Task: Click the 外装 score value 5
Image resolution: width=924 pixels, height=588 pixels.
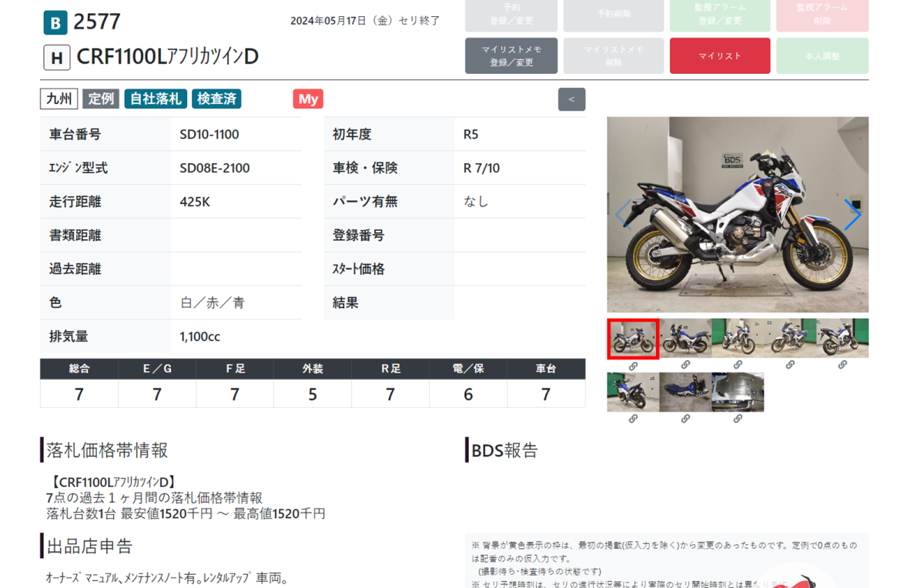Action: click(313, 394)
